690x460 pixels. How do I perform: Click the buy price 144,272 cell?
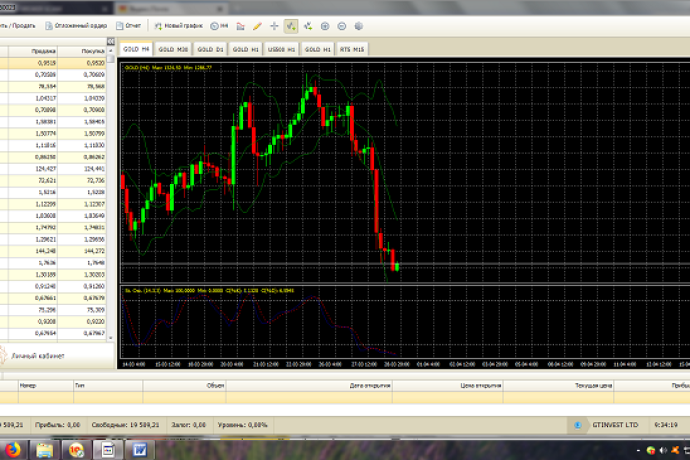tap(82, 251)
